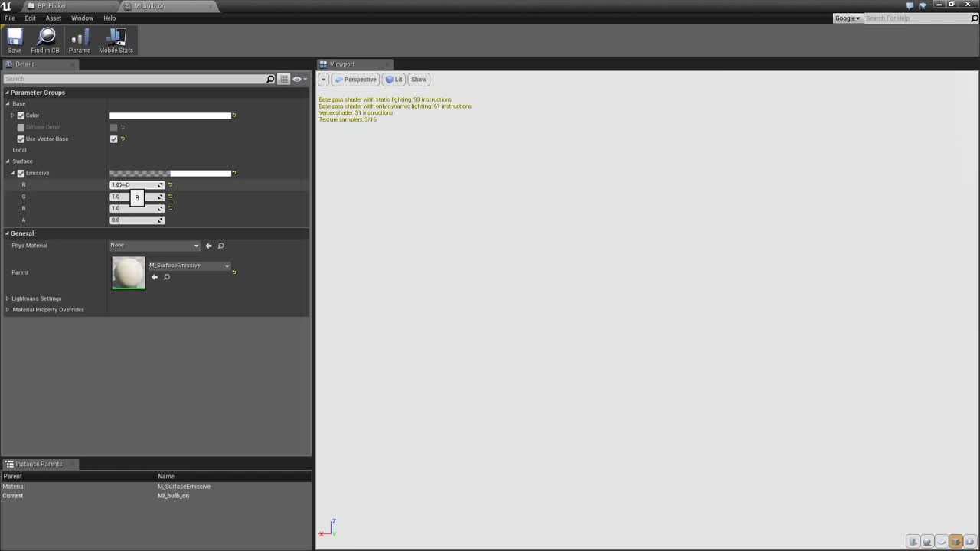Click the Find in CB icon
Image resolution: width=980 pixels, height=551 pixels.
[x=45, y=41]
